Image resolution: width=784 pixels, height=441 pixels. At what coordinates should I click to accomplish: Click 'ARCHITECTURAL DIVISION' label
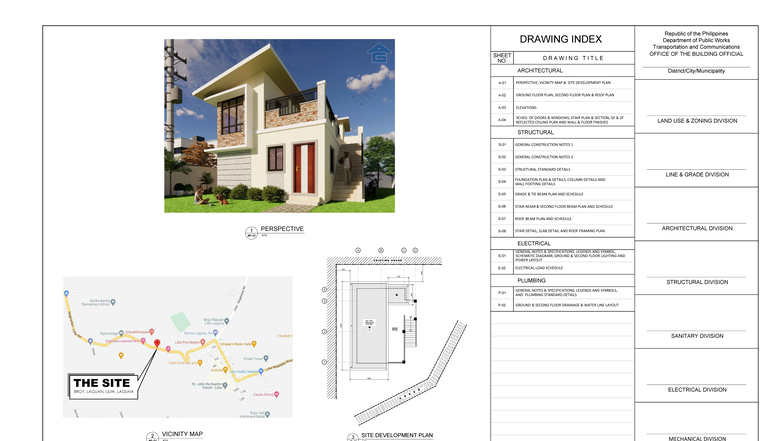pos(697,228)
